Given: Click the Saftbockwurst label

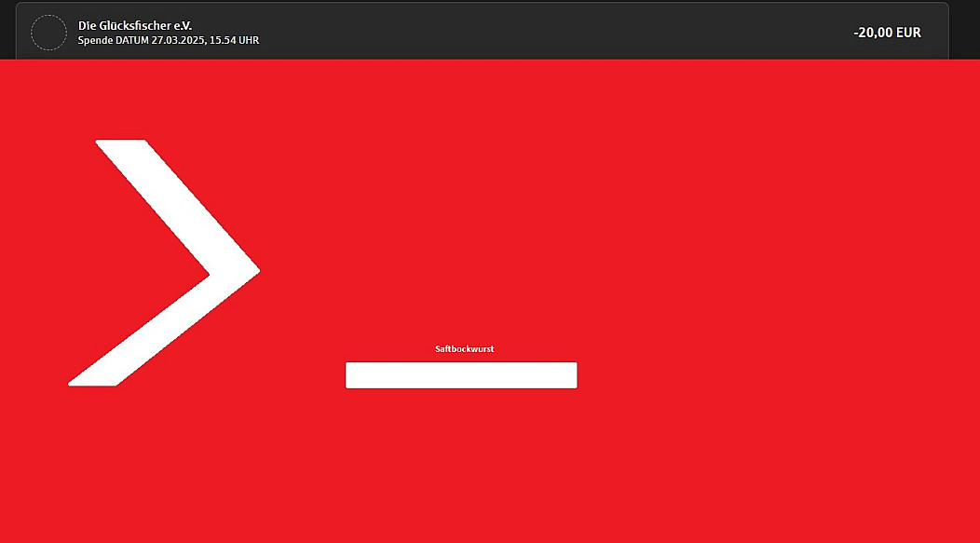Looking at the screenshot, I should 464,349.
